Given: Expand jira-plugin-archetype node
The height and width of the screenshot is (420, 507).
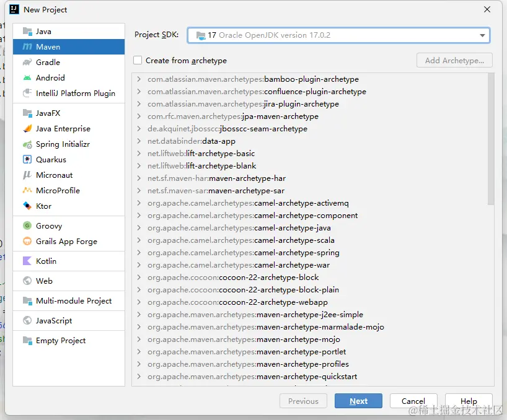Looking at the screenshot, I should [139, 104].
